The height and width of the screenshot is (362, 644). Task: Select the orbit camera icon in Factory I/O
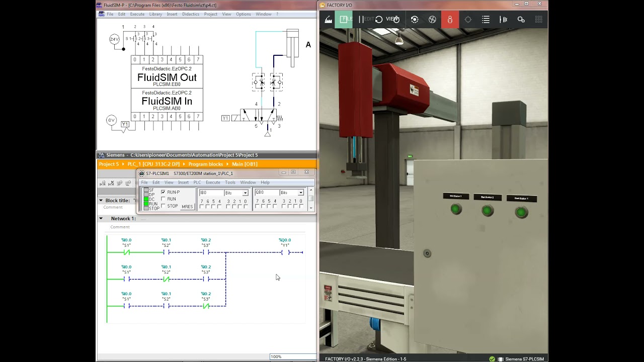415,20
